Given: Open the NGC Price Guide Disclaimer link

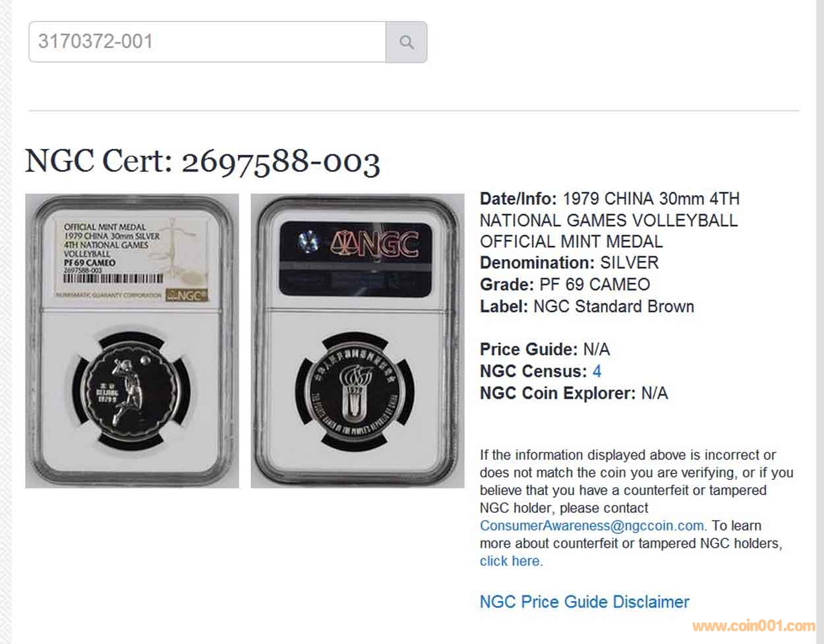Looking at the screenshot, I should point(584,602).
